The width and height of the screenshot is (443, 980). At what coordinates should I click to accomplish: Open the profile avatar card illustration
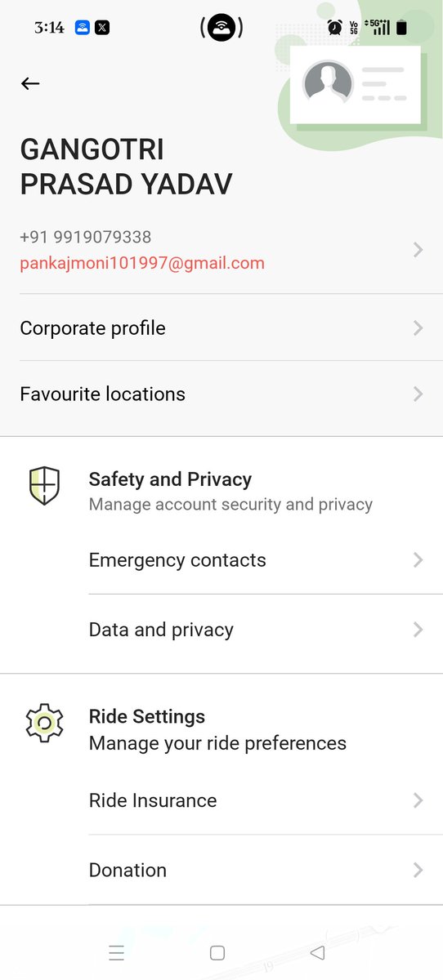355,85
